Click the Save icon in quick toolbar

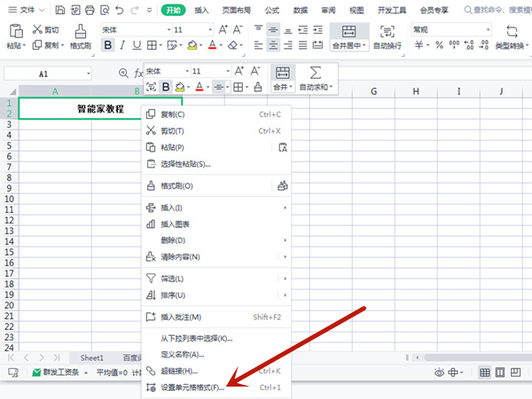pos(60,10)
